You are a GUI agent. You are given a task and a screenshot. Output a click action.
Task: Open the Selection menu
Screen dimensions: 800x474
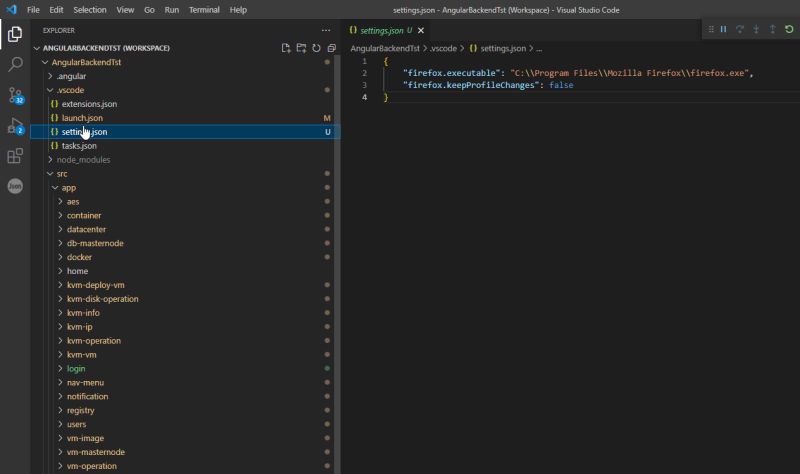point(90,10)
